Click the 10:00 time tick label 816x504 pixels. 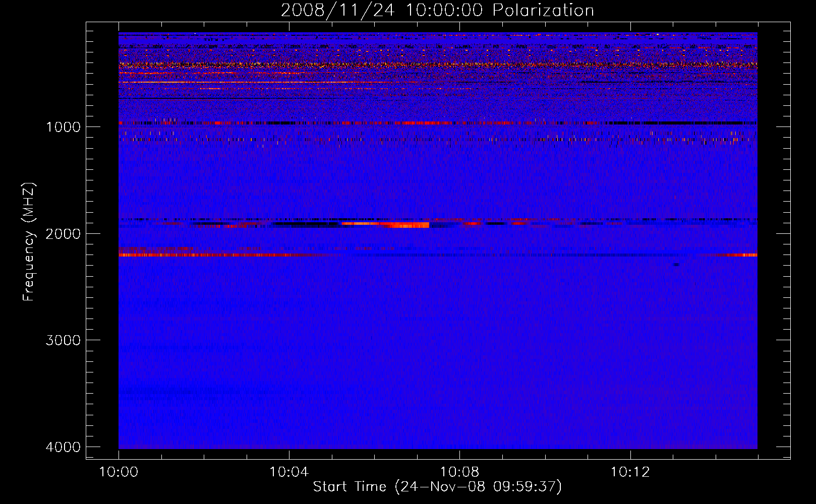(x=119, y=472)
